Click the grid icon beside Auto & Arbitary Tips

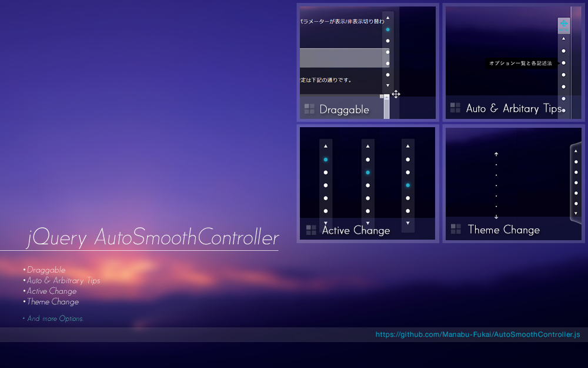point(455,108)
